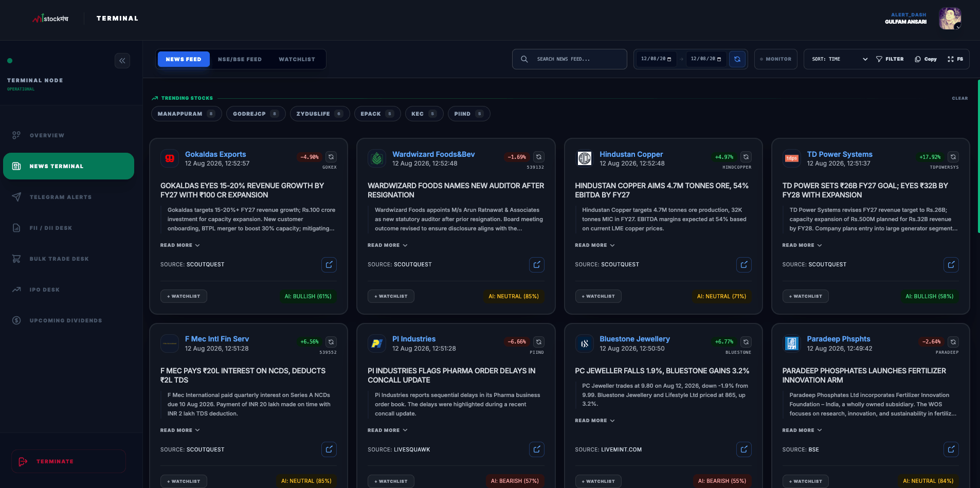
Task: Filter by ZYDUSLIFE trending chip
Action: [x=320, y=114]
